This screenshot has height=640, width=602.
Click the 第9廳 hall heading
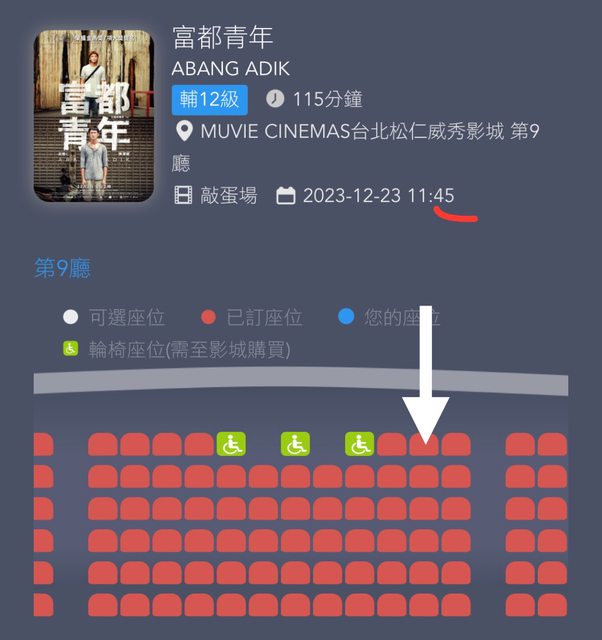[62, 268]
